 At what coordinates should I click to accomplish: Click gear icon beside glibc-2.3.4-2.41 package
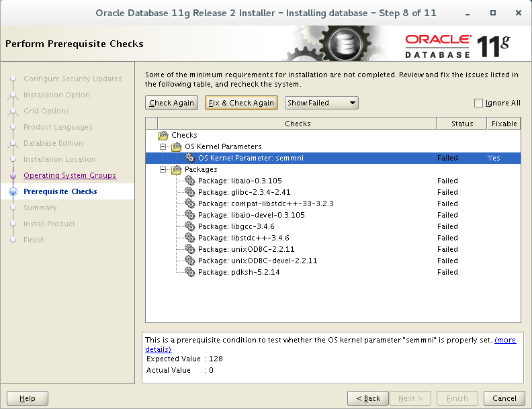[189, 192]
